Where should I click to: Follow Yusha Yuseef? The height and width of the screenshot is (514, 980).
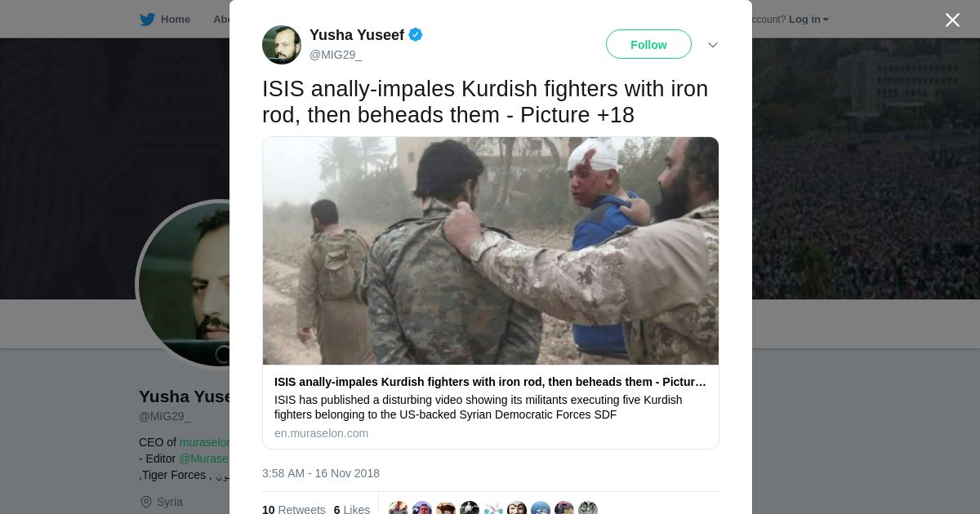(x=648, y=45)
